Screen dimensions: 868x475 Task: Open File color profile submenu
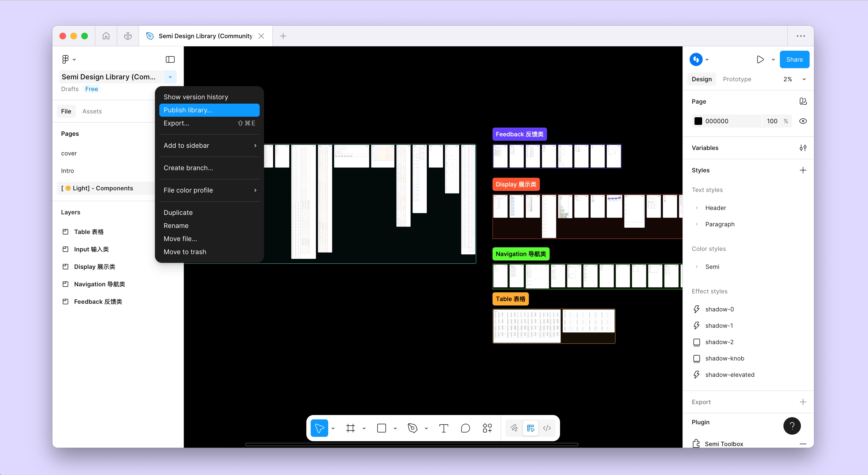tap(209, 190)
